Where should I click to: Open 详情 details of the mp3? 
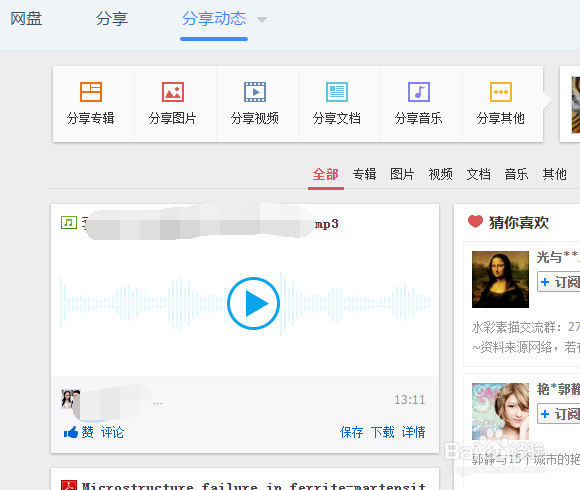[414, 432]
